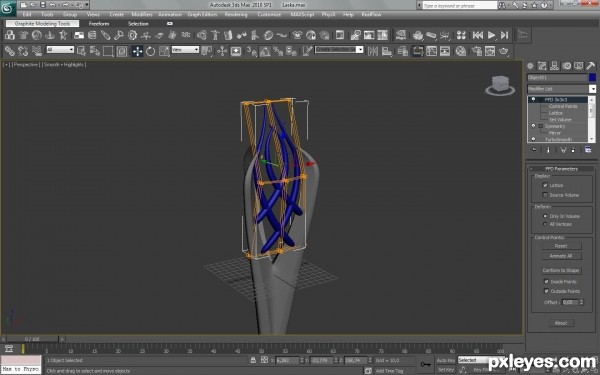Click the Rectangular Selection Region icon
Image resolution: width=600 pixels, height=375 pixels.
click(x=108, y=51)
